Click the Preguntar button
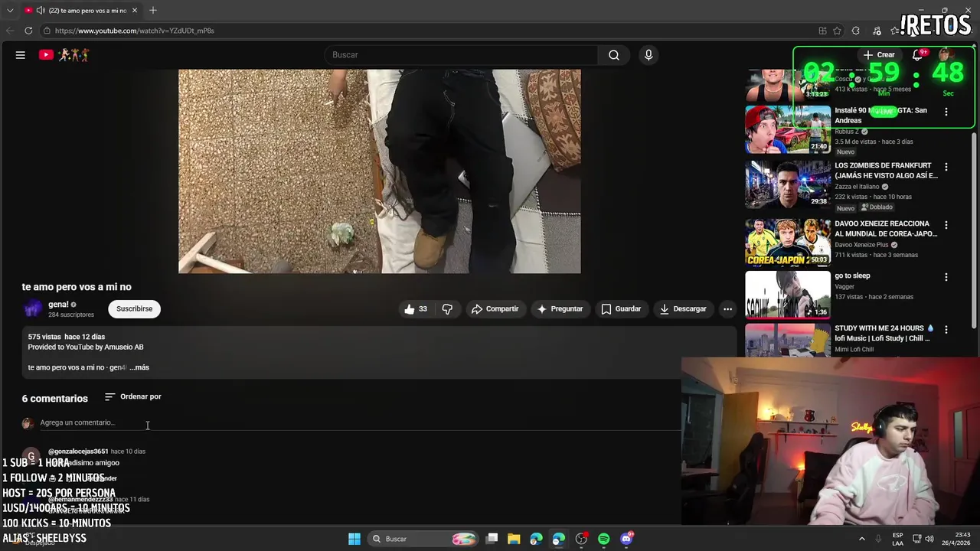Image resolution: width=980 pixels, height=551 pixels. [x=560, y=309]
